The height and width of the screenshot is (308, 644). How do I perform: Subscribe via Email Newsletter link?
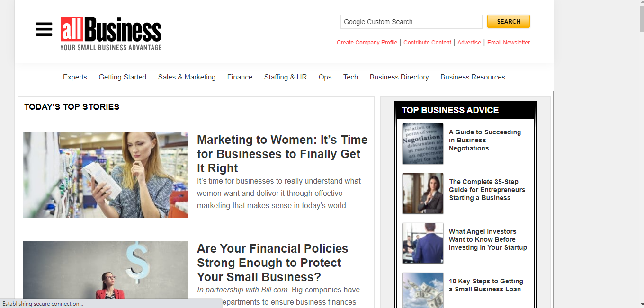(x=508, y=43)
